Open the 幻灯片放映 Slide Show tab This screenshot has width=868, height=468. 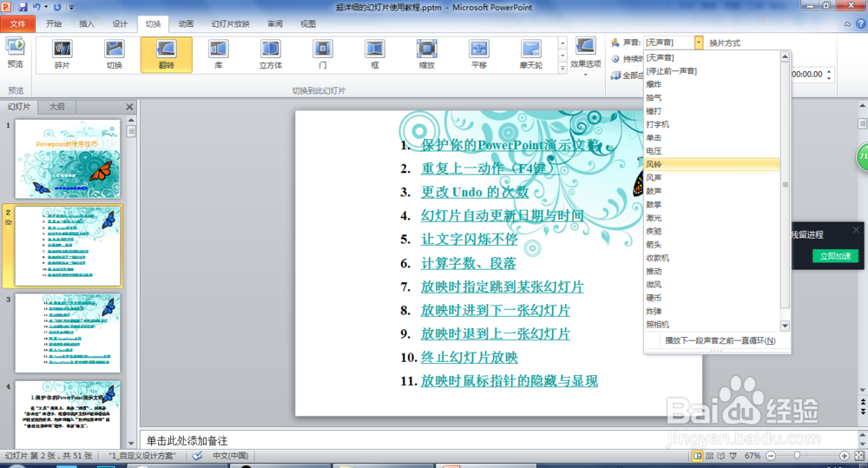[x=230, y=23]
